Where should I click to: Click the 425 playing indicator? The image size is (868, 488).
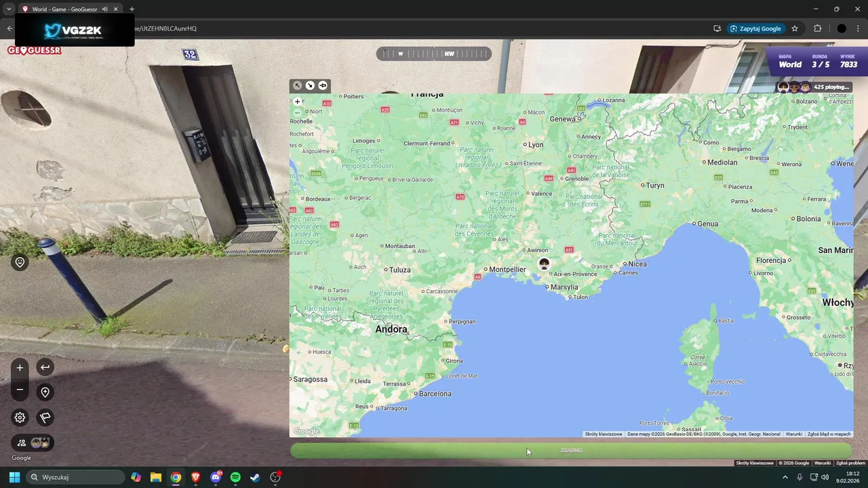point(814,87)
